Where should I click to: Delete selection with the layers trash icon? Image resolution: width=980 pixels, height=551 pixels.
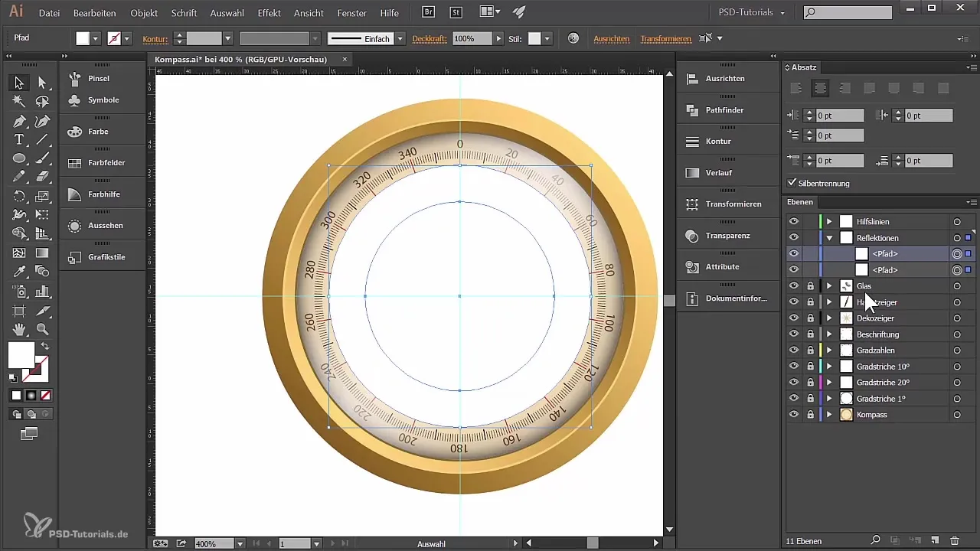click(x=954, y=540)
